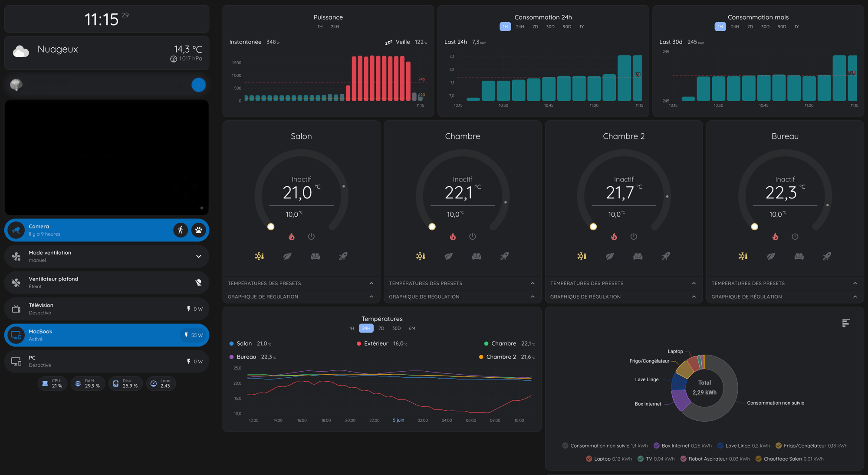Click the 11:15 clock card
868x475 pixels.
(x=107, y=19)
